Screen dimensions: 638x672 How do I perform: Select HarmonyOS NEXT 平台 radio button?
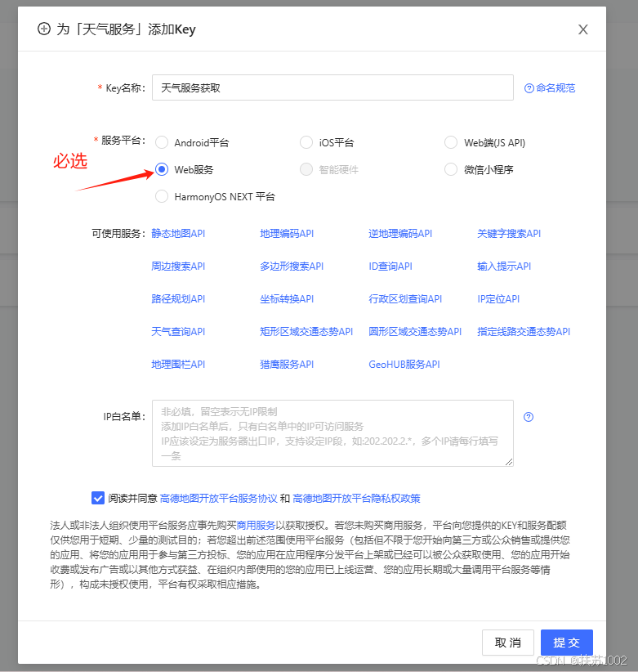[162, 197]
